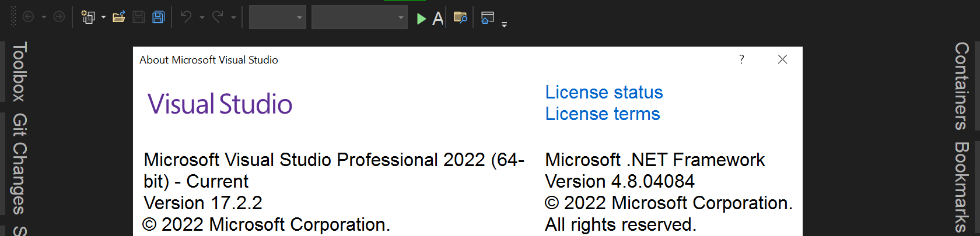Expand the Undo history dropdown arrow
This screenshot has height=236, width=980.
202,17
